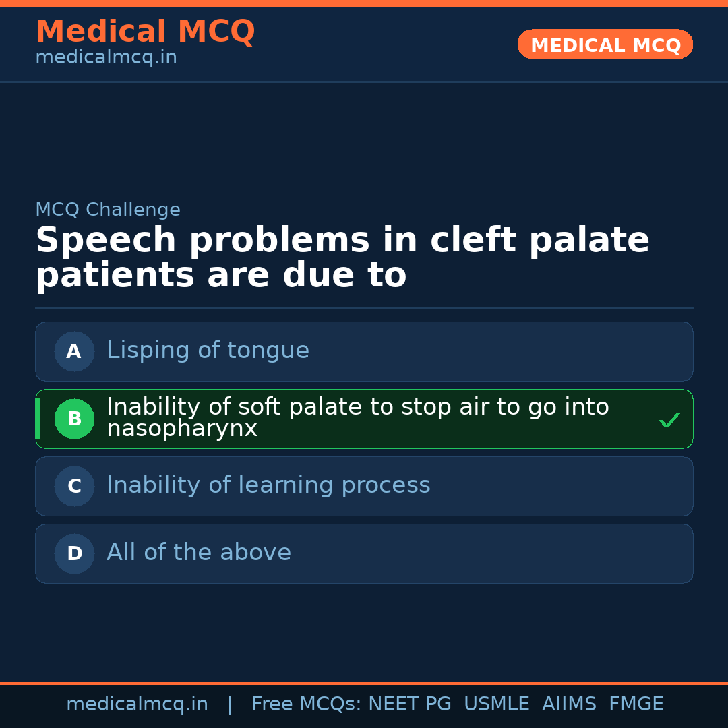
Task: Click 'Free MCQs:' footer text
Action: 306,704
